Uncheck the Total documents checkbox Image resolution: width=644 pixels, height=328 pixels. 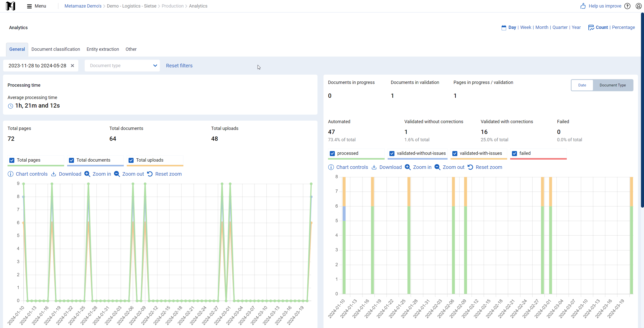71,160
